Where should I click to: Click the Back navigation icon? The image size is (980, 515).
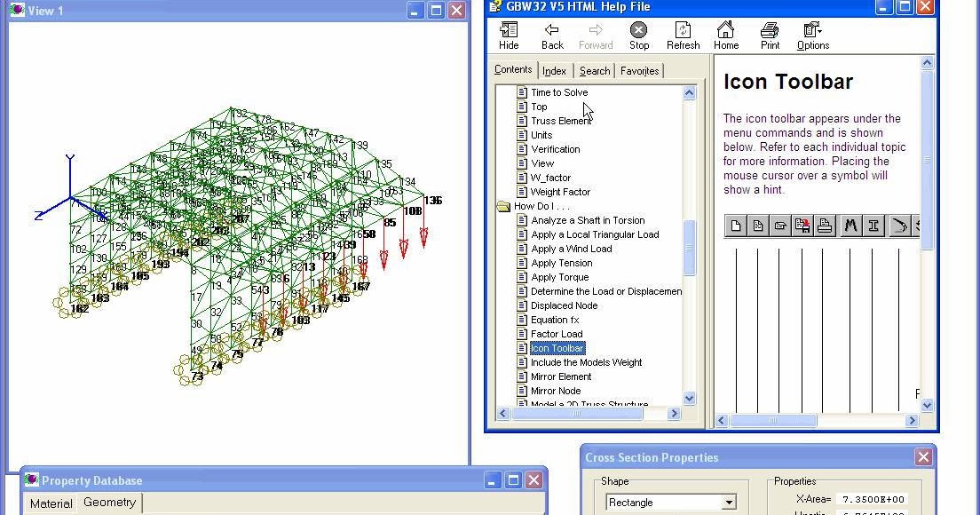(551, 36)
